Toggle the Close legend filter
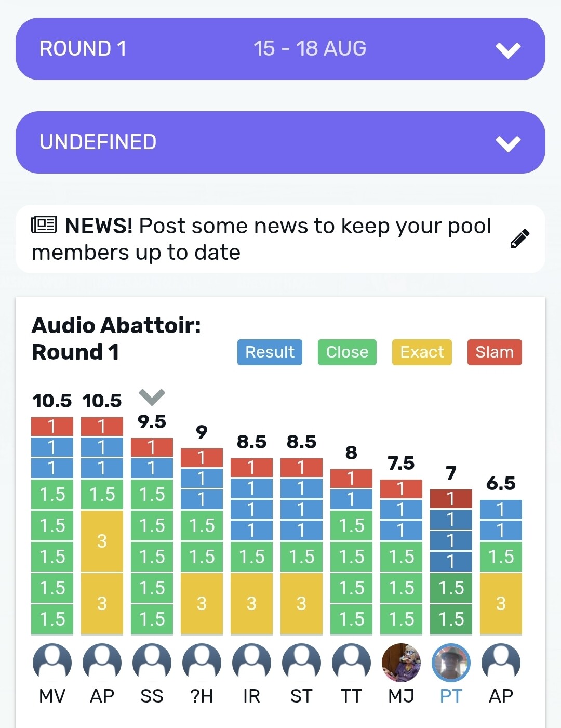This screenshot has width=561, height=728. point(347,352)
